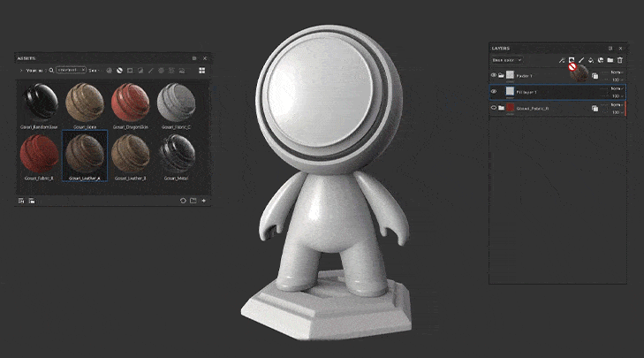Click the add effect wand icon in Layers

562,60
